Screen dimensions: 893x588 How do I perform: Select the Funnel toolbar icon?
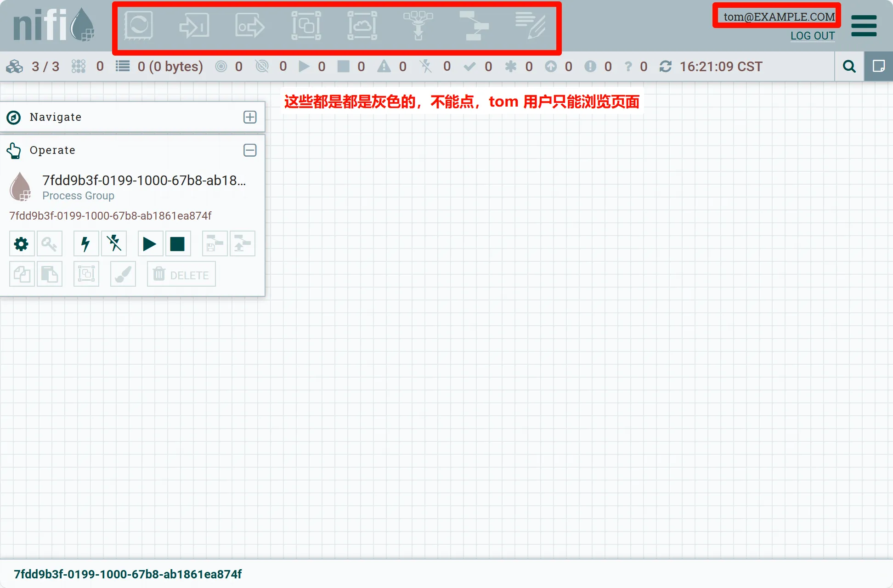click(x=418, y=26)
